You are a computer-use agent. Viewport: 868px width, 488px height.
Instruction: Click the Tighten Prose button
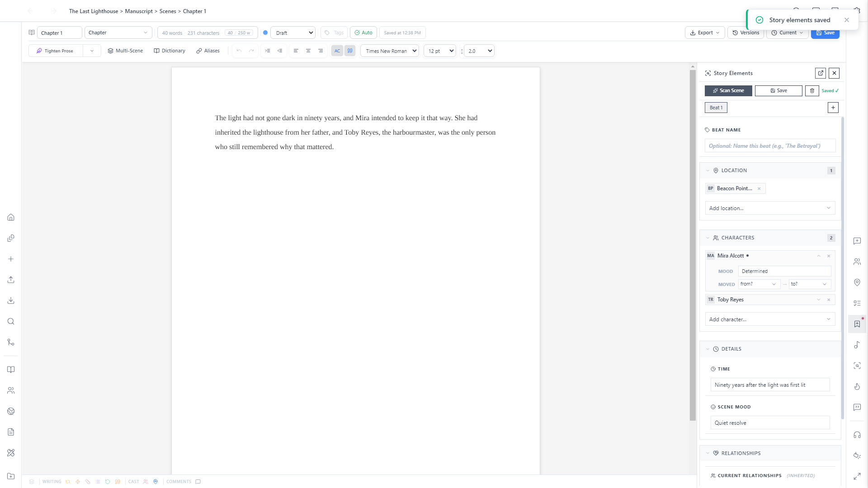56,51
